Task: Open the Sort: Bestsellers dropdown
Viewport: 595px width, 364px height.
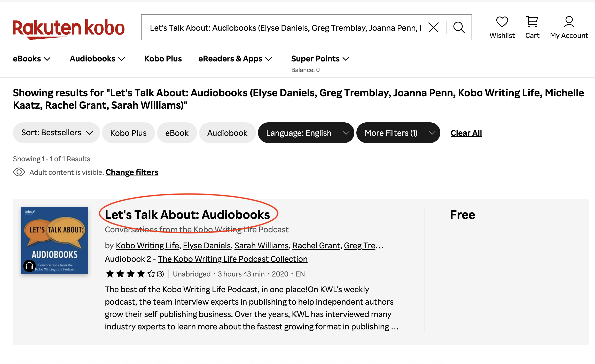Action: pyautogui.click(x=56, y=133)
